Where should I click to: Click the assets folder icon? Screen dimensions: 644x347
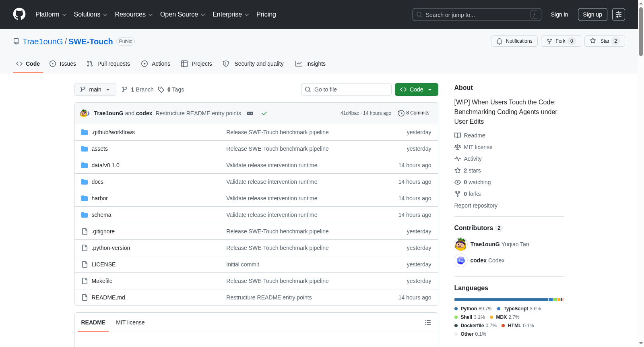(85, 149)
